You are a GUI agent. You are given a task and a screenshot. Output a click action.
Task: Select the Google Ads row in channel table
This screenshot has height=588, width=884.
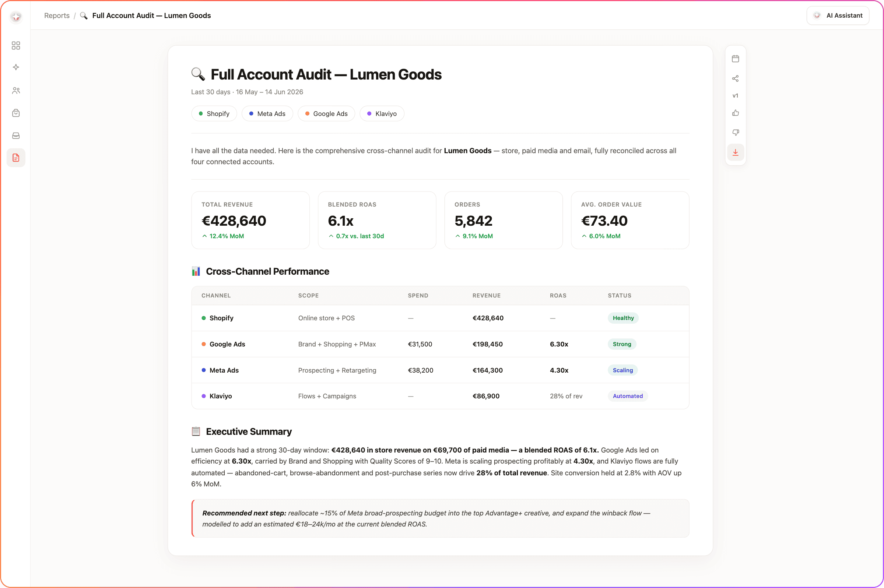coord(440,344)
